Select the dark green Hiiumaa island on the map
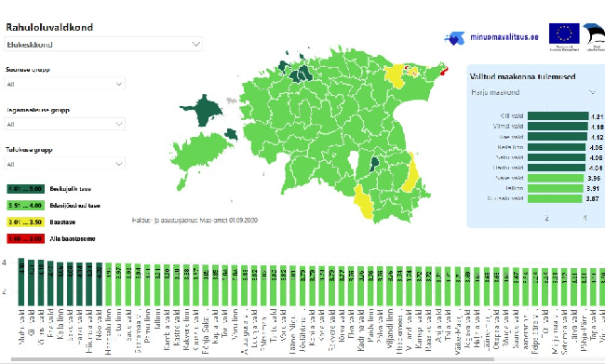 pyautogui.click(x=202, y=111)
